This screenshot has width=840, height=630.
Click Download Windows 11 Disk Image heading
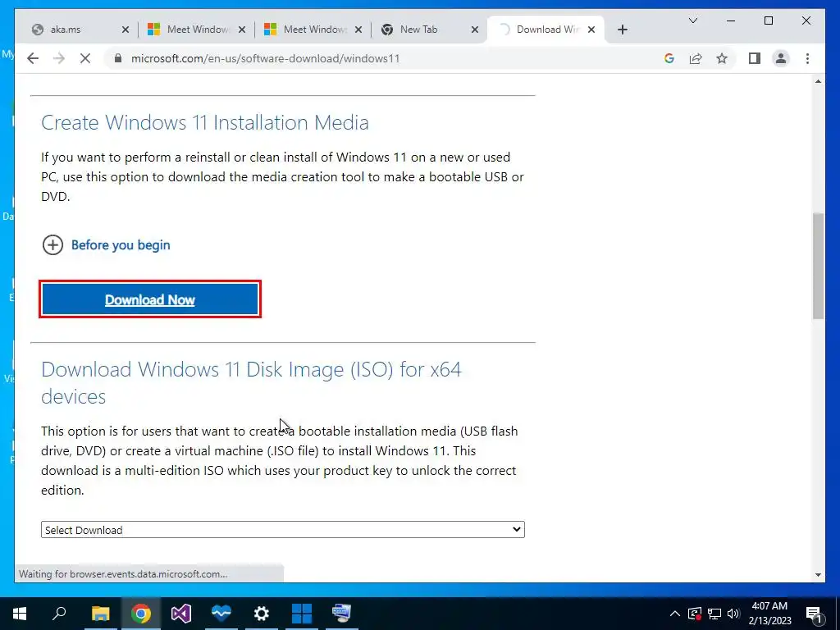click(251, 382)
